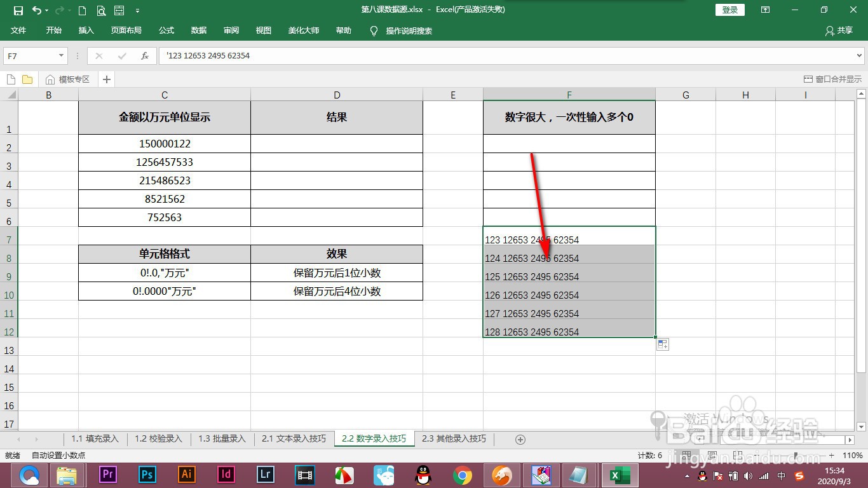Add a new worksheet with the plus button
Image resolution: width=868 pixels, height=488 pixels.
[520, 438]
